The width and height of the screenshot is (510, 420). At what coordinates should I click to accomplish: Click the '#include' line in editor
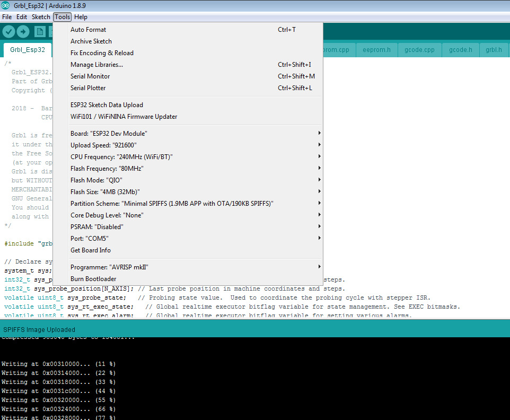point(28,243)
